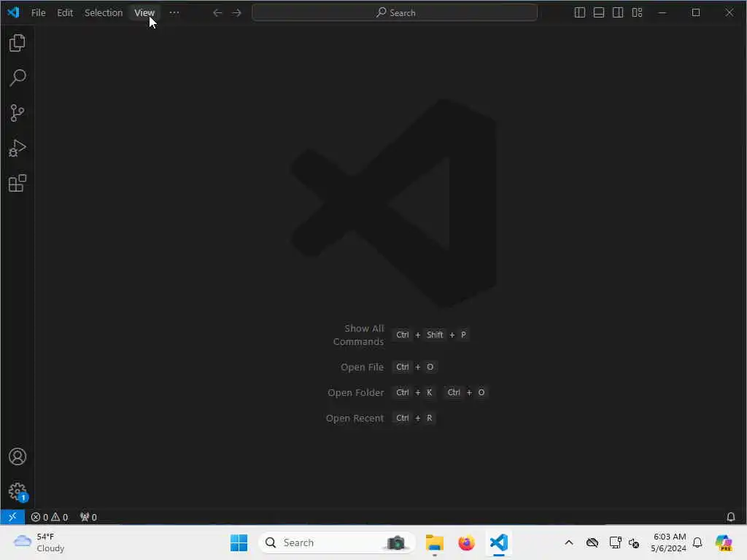Open the Windows notification bell in the tray
Image resolution: width=747 pixels, height=560 pixels.
[x=697, y=542]
